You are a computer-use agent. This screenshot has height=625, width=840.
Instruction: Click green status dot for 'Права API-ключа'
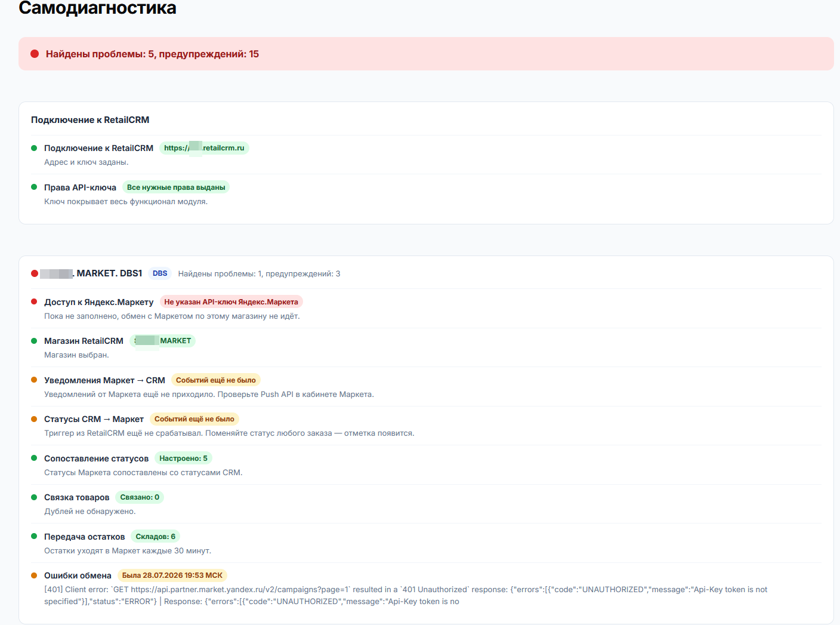pyautogui.click(x=34, y=187)
